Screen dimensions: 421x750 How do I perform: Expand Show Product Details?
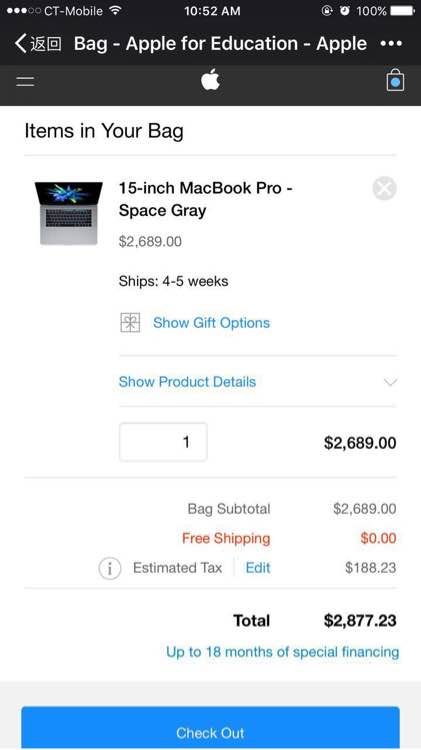click(x=187, y=382)
